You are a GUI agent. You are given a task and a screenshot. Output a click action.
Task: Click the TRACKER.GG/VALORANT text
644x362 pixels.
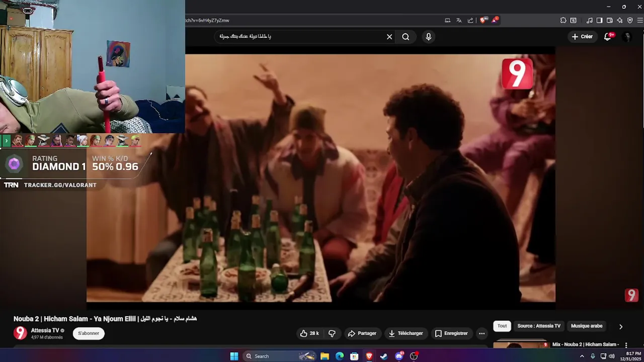coord(60,185)
